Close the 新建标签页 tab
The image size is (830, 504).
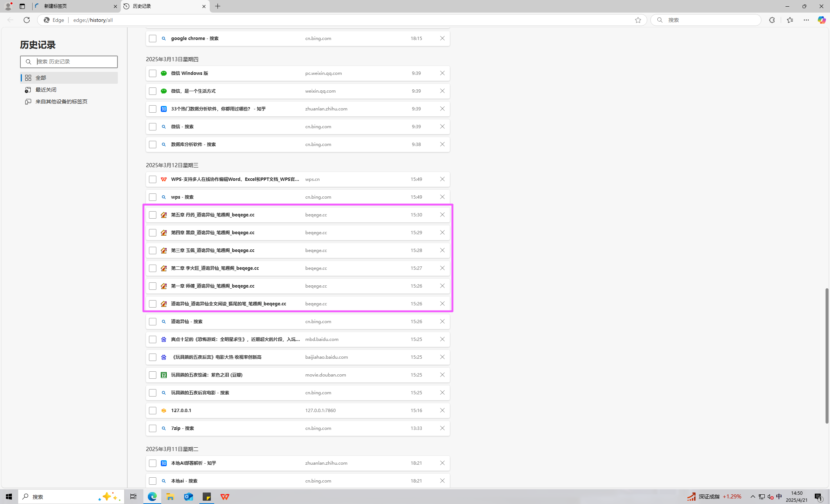tap(115, 6)
